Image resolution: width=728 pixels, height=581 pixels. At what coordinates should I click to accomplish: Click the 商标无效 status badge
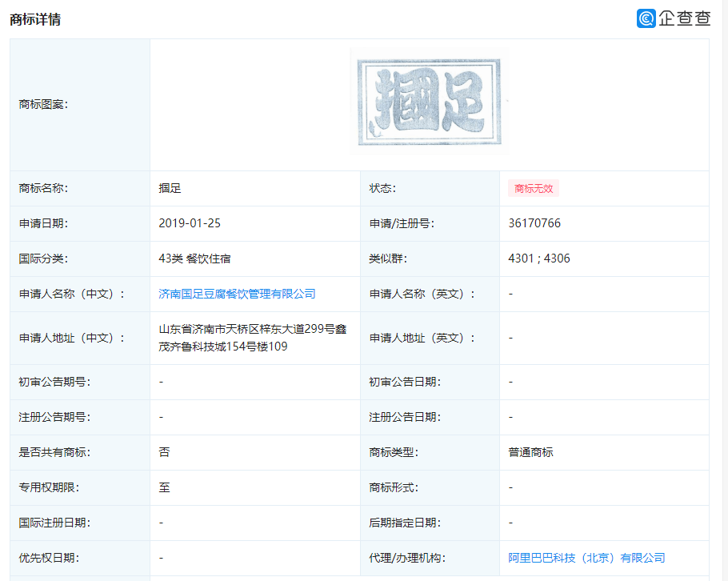pos(533,189)
